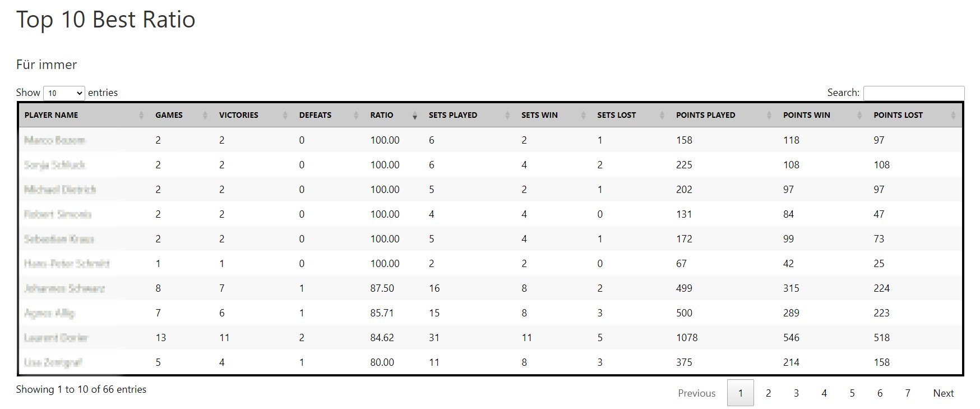Click sort arrows icon in Defeats column

tap(356, 115)
